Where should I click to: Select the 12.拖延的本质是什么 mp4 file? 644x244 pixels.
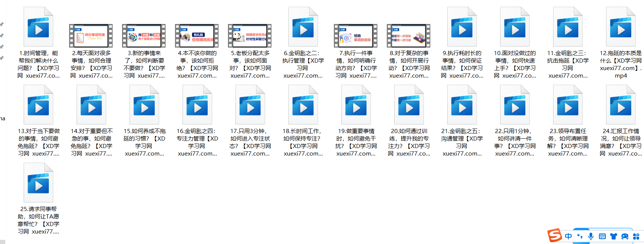[621, 27]
